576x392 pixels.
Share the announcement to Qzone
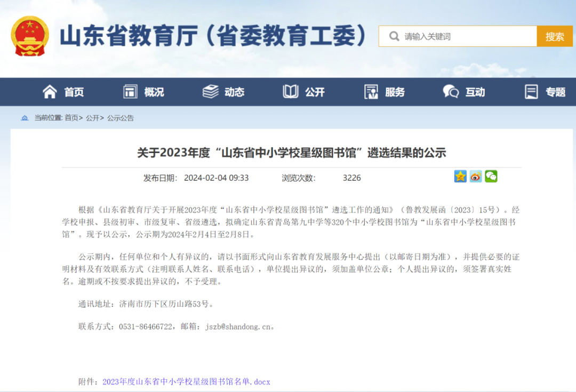point(460,177)
